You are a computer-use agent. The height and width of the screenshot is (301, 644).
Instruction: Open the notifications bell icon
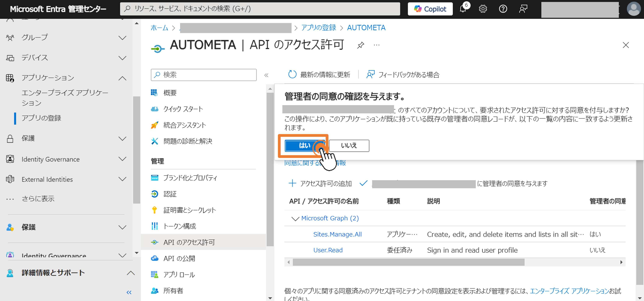463,9
